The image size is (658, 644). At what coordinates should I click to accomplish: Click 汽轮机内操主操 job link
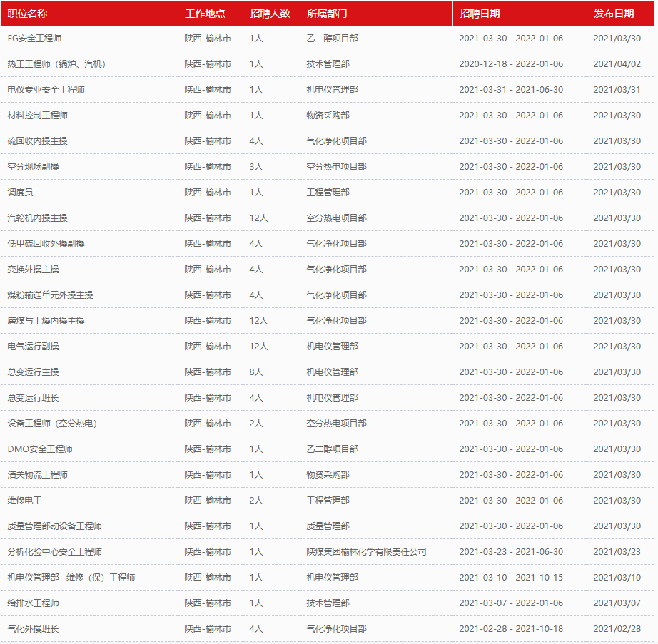(37, 218)
